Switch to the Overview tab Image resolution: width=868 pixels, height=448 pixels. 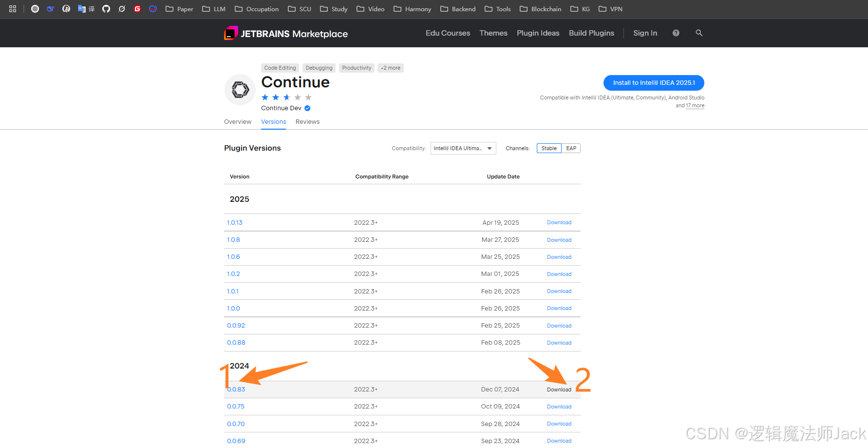[x=238, y=122]
